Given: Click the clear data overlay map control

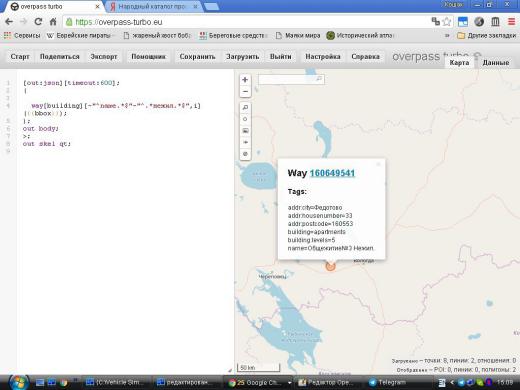Looking at the screenshot, I should point(245,154).
